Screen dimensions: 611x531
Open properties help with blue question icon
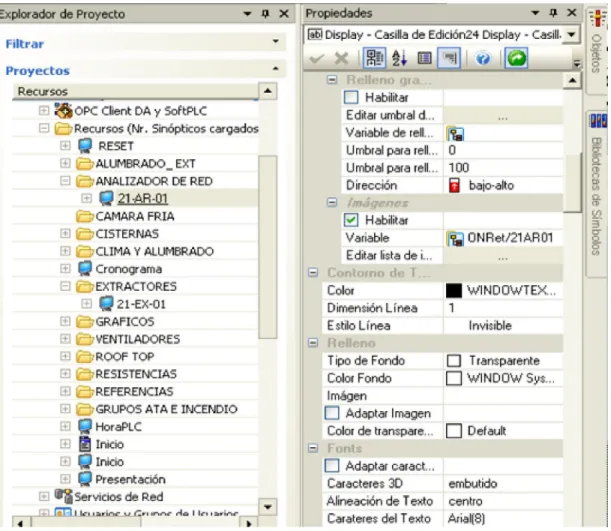click(483, 59)
